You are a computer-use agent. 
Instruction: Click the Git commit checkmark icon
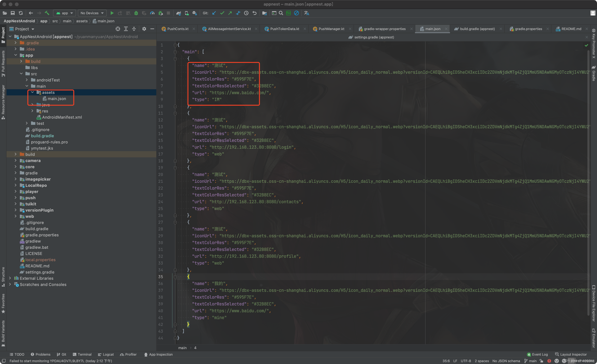pyautogui.click(x=222, y=13)
